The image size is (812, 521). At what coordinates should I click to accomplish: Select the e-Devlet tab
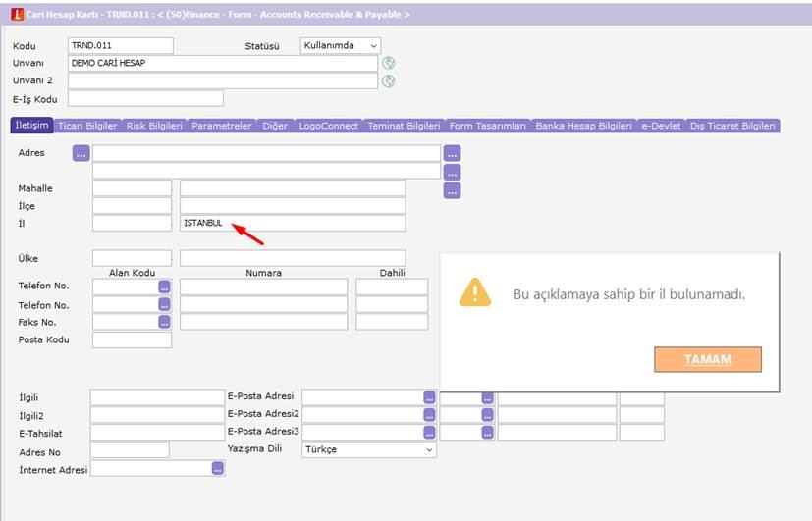661,126
